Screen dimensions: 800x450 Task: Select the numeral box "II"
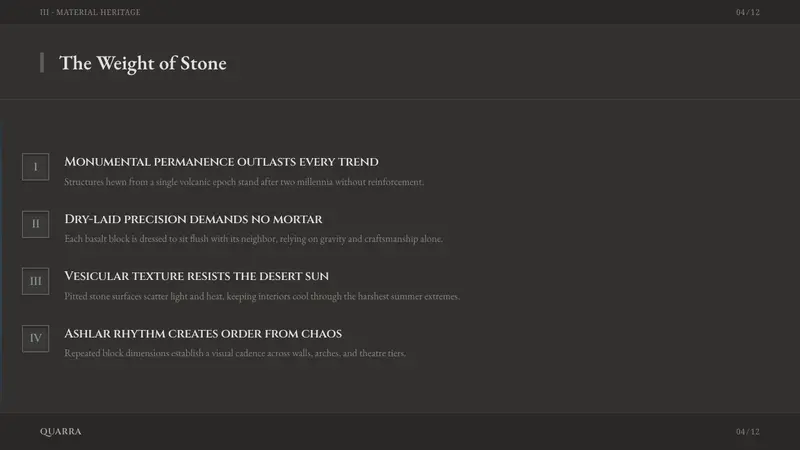pyautogui.click(x=36, y=224)
